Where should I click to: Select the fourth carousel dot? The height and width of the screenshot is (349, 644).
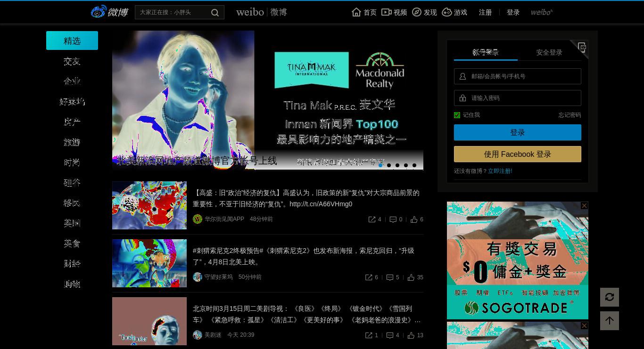click(x=406, y=165)
